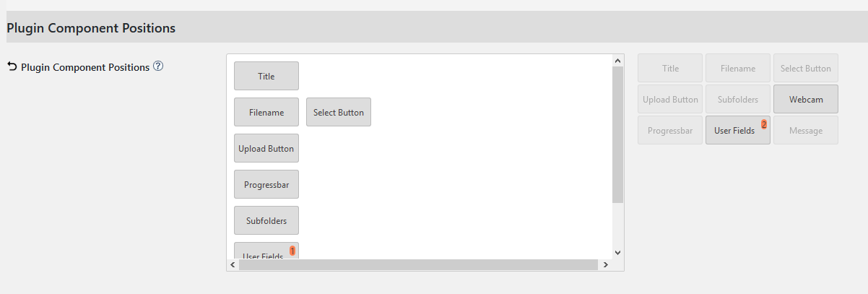The image size is (868, 294).
Task: Click the vertical scrollbar thumb of the layout box
Action: 617,134
